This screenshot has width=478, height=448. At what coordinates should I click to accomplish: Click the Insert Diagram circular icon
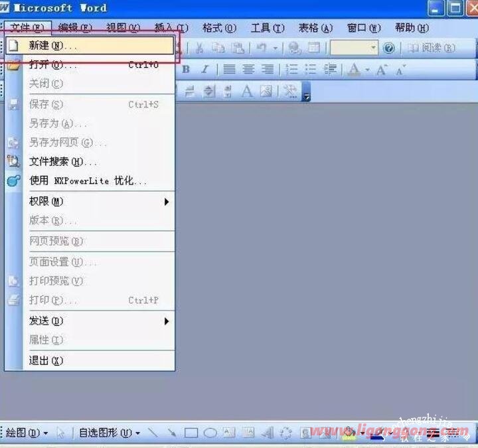click(x=286, y=433)
